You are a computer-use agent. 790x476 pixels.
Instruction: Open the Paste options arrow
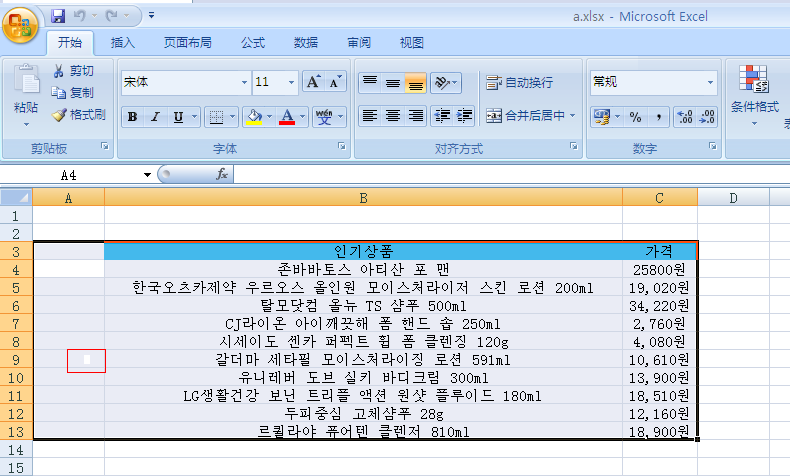(26, 124)
